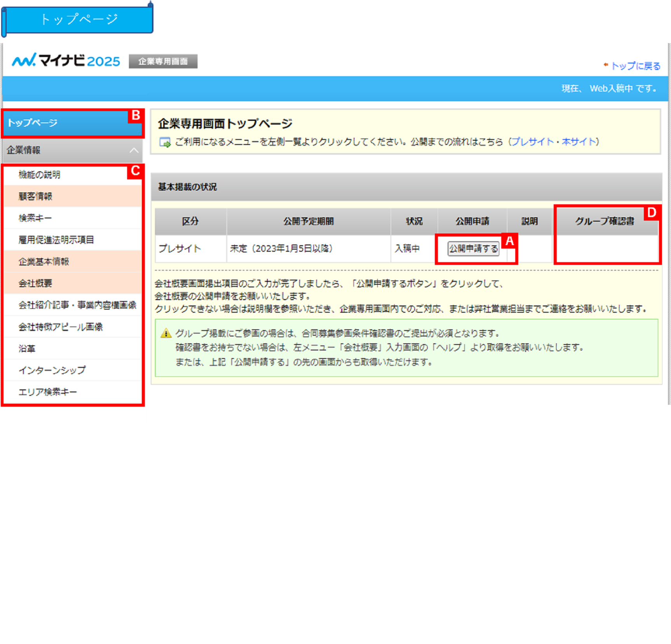Click the マイナビ2025 logo
This screenshot has height=644, width=671.
pyautogui.click(x=66, y=61)
